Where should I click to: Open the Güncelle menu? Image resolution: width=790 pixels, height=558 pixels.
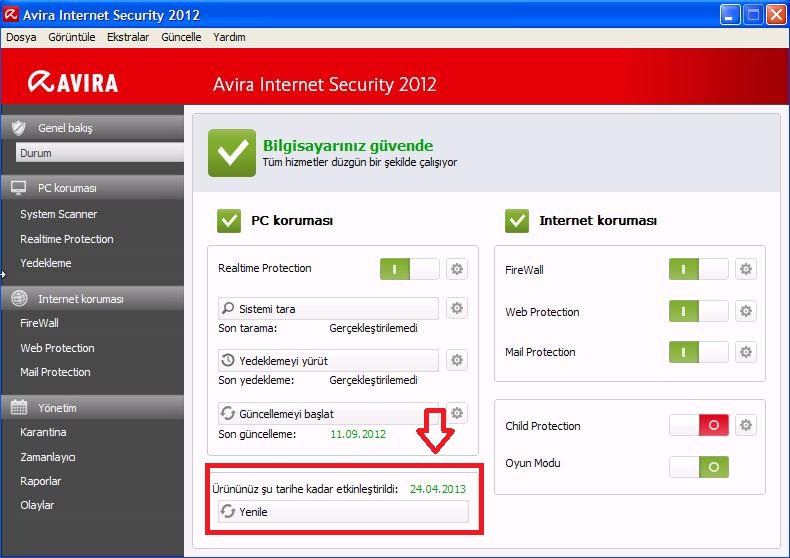(181, 37)
